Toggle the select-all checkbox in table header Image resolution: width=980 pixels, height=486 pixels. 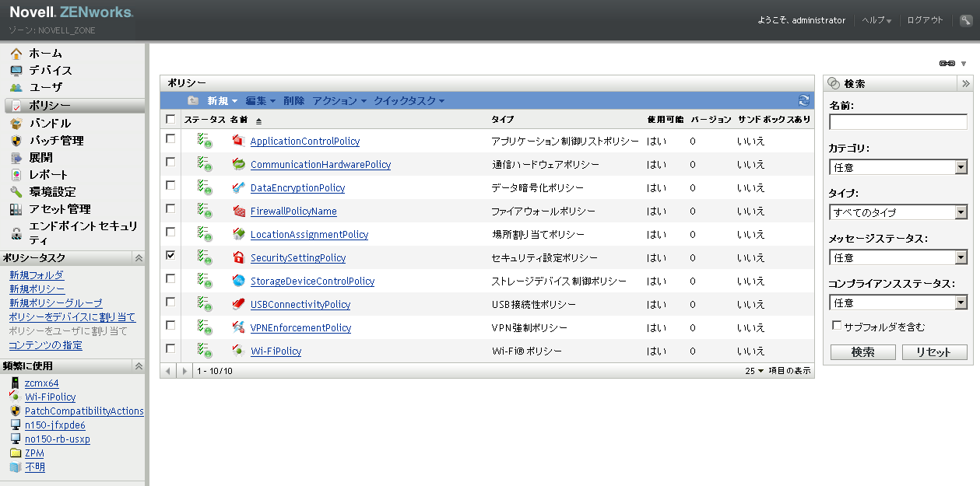[x=171, y=119]
